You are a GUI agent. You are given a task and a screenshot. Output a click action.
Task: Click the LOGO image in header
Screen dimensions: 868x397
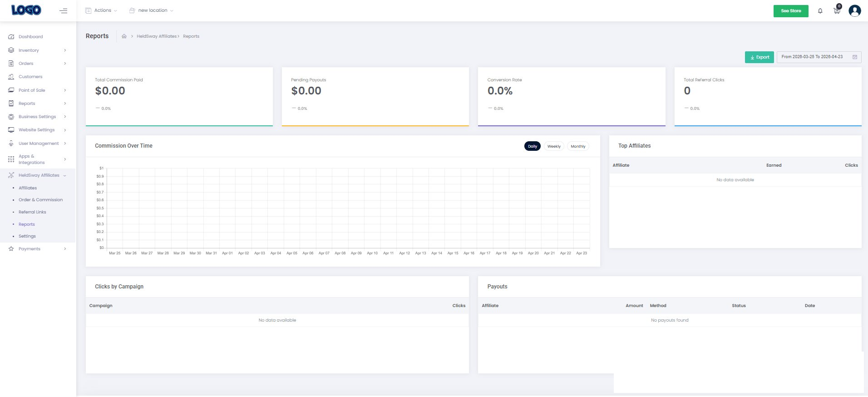[26, 10]
